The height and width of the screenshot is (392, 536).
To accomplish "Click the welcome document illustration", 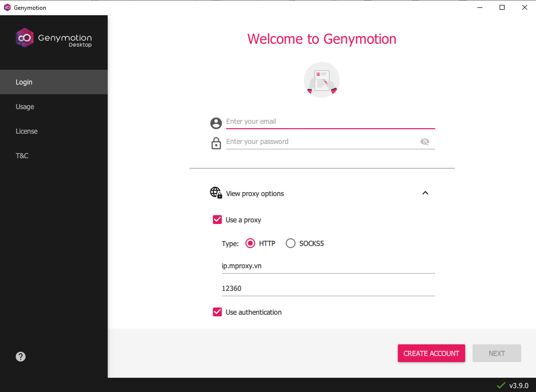I will click(x=322, y=80).
